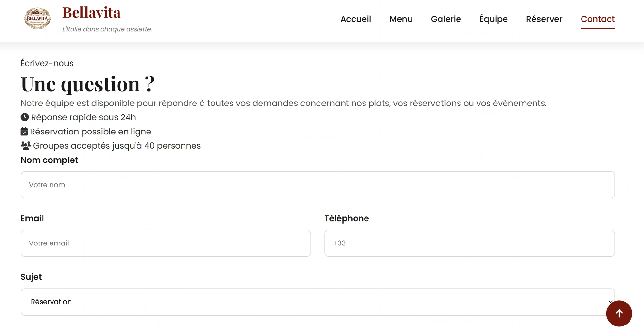Click text Groupes acceptés jusqu'à 40 personnes
Screen dimensions: 644x330
pyautogui.click(x=117, y=146)
